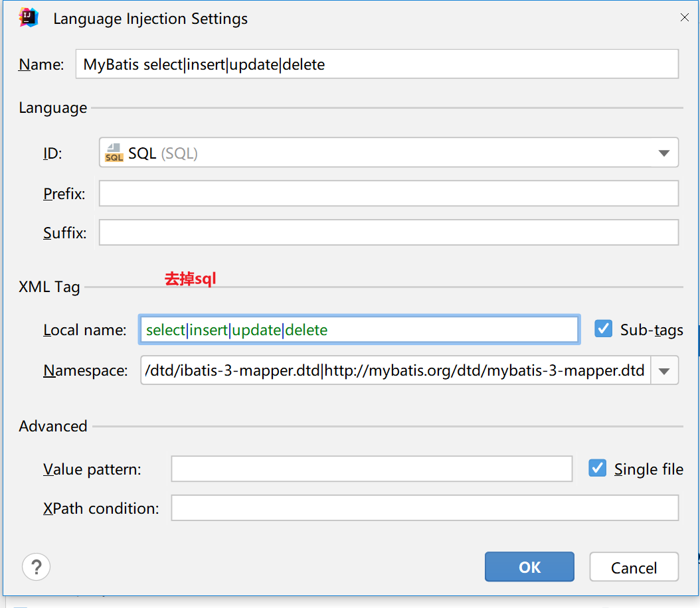
Task: Confirm with the OK button
Action: click(529, 567)
